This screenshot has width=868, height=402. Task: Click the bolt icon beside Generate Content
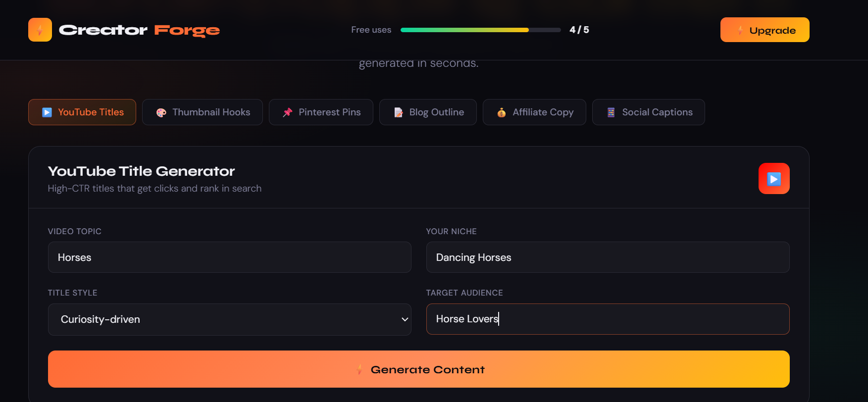[x=359, y=369]
